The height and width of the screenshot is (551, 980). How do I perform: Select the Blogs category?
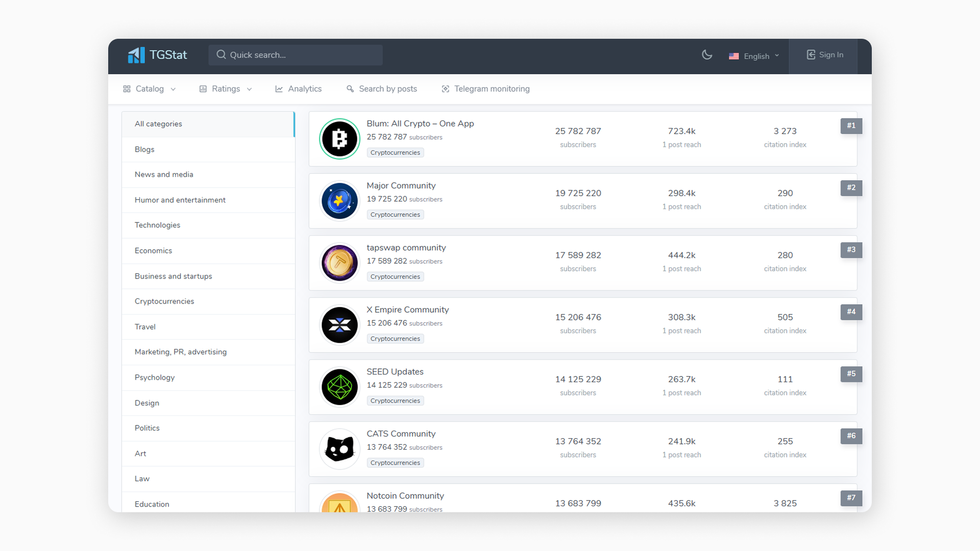point(208,149)
